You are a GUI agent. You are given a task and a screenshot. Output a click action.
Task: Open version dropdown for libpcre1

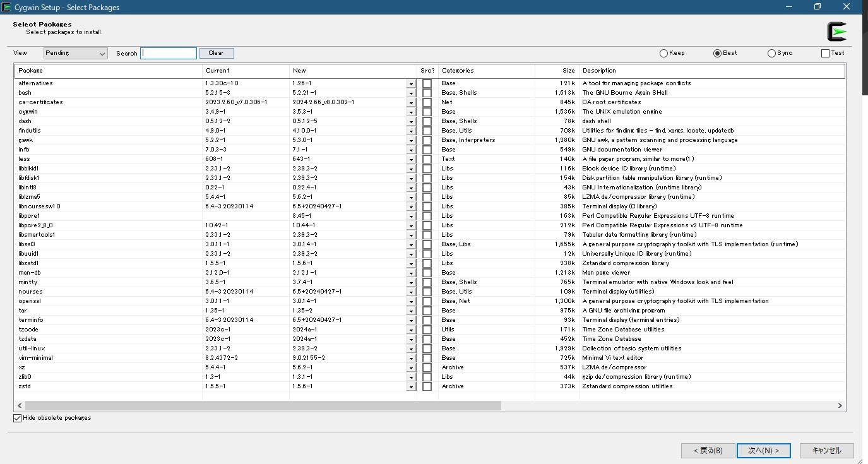pos(411,216)
